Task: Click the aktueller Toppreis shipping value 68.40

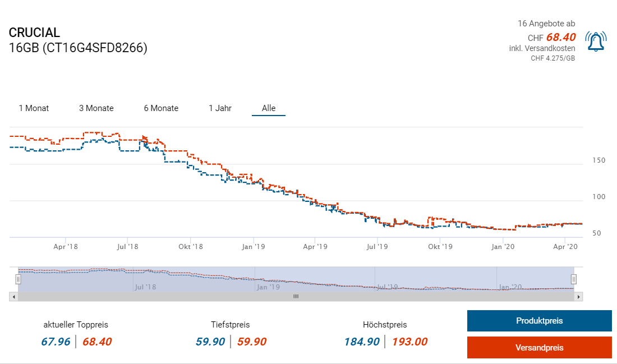Action: [97, 342]
